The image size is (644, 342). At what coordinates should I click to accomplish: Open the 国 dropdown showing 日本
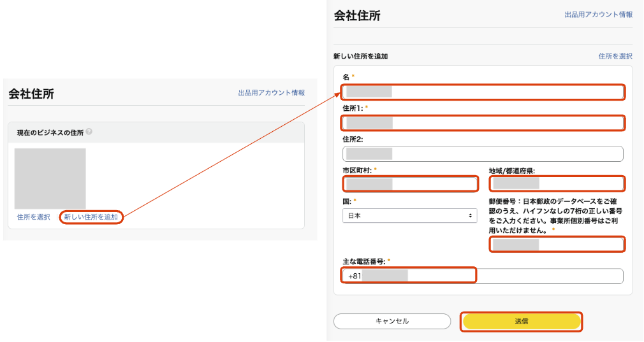(410, 216)
